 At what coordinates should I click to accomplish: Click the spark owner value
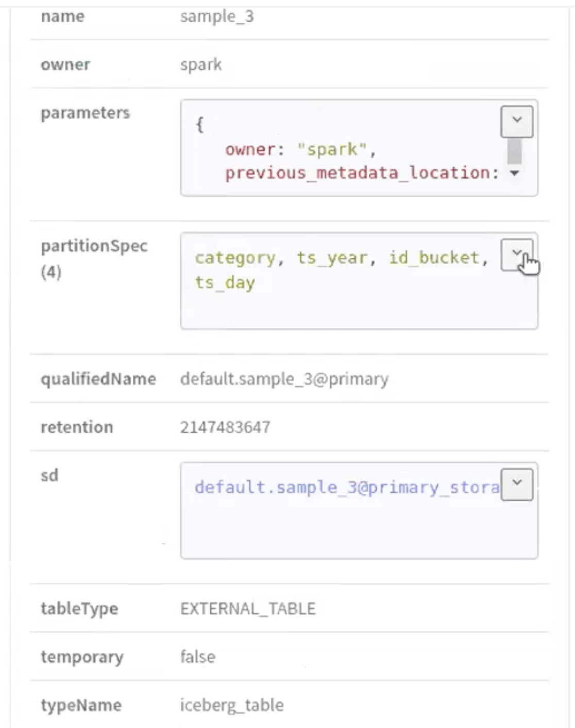coord(201,65)
